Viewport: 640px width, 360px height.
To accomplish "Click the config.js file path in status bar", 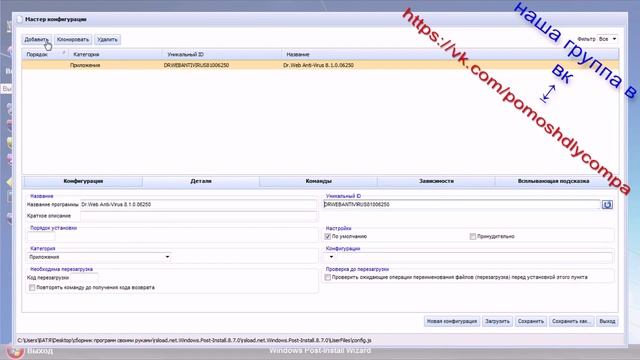I will tap(194, 340).
